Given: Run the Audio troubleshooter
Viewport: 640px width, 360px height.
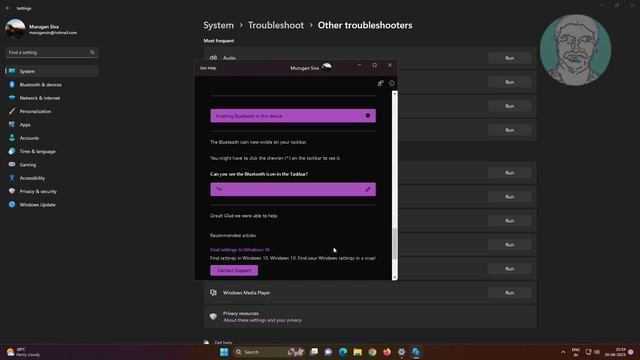Looking at the screenshot, I should (509, 58).
